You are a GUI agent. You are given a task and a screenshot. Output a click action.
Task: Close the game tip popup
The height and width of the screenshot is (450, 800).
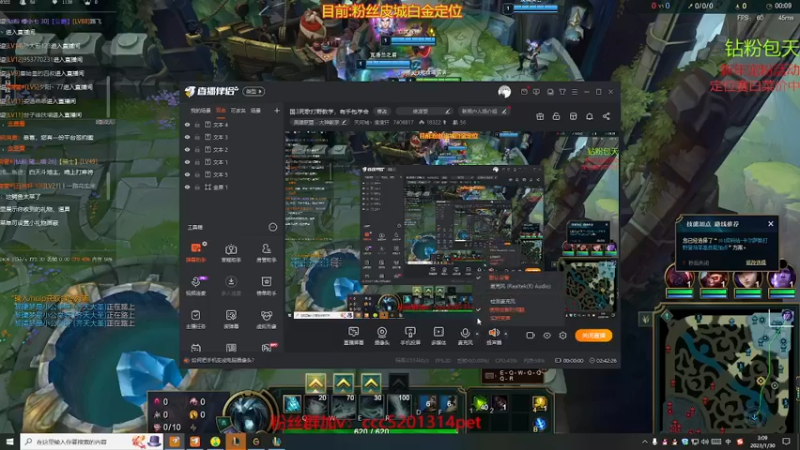770,224
